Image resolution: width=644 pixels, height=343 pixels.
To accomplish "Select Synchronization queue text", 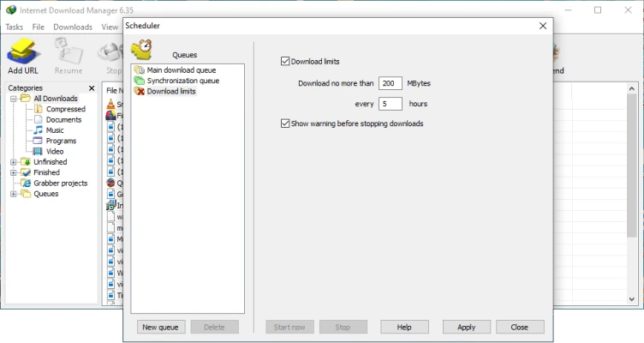I will tap(183, 81).
